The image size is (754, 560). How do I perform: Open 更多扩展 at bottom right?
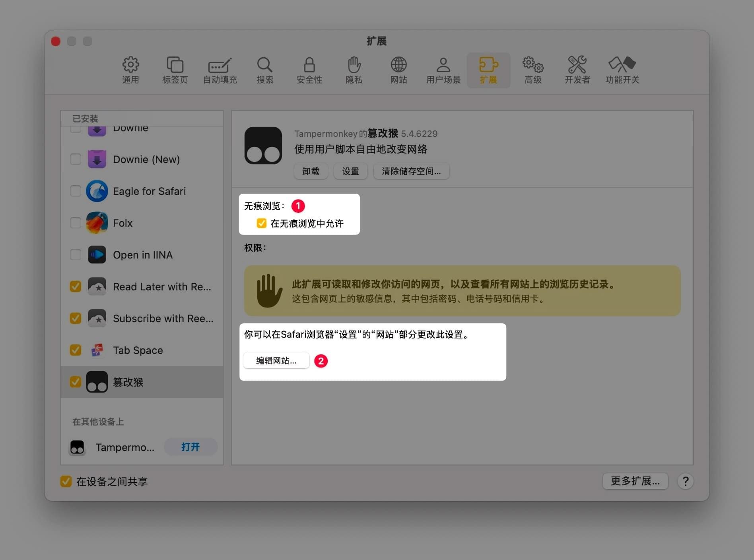635,481
